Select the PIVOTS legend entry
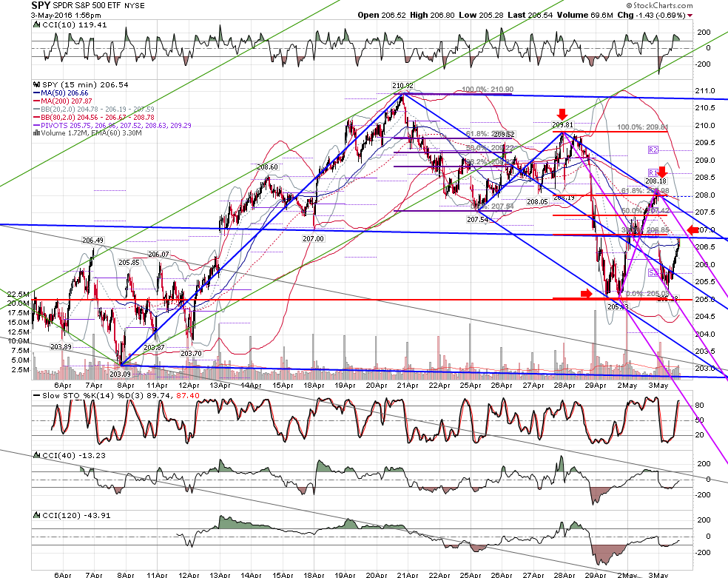Image resolution: width=728 pixels, height=578 pixels. [x=112, y=125]
